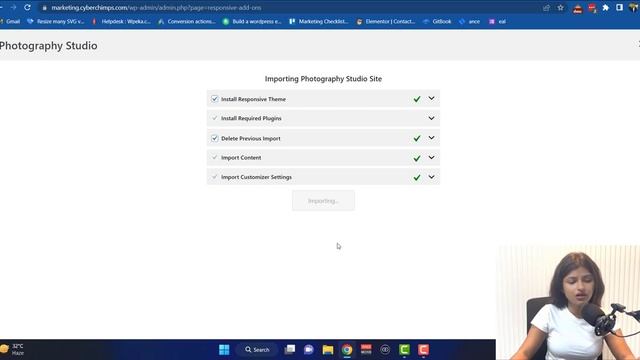Toggle Delete Previous Import checkbox
The width and height of the screenshot is (640, 360).
(215, 138)
